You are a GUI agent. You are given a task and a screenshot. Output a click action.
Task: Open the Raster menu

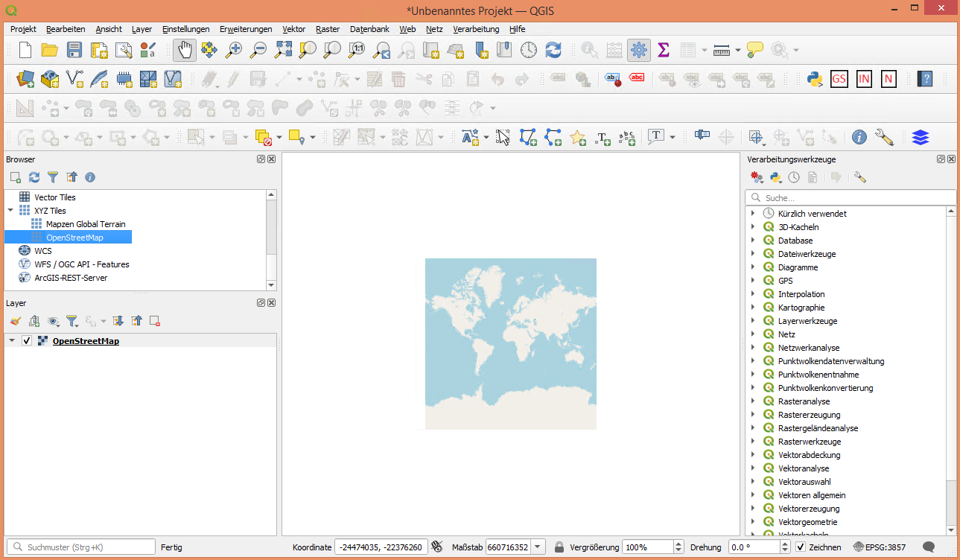(328, 29)
